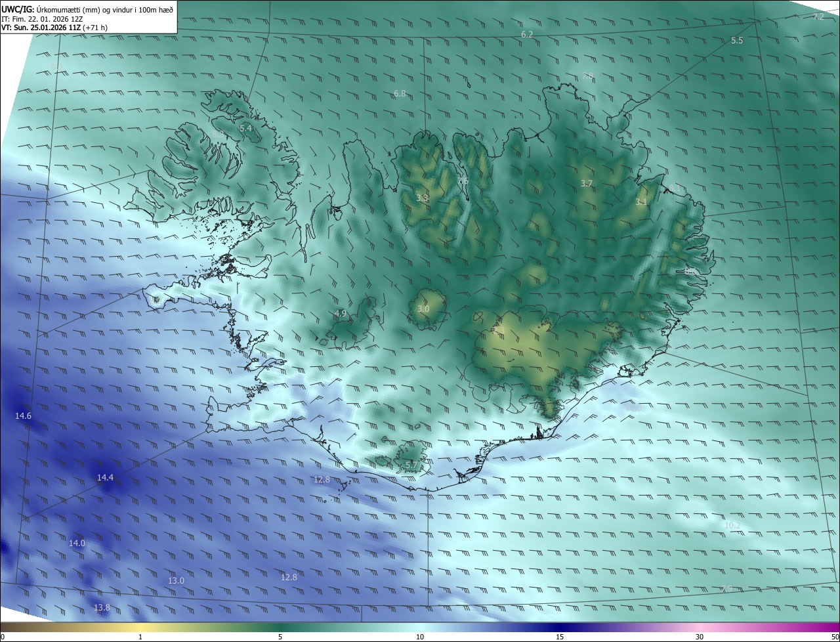This screenshot has height=642, width=840.
Task: Click the 6.2 value label
Action: pos(527,34)
